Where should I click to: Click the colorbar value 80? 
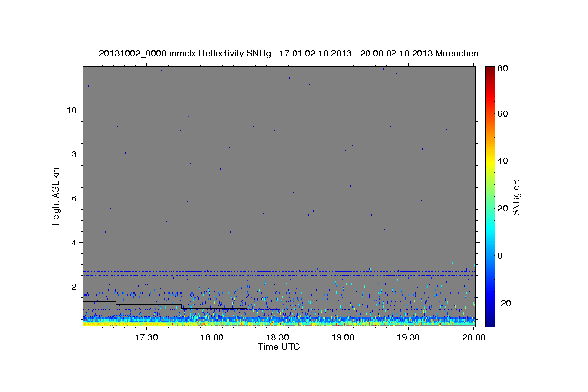coord(503,69)
